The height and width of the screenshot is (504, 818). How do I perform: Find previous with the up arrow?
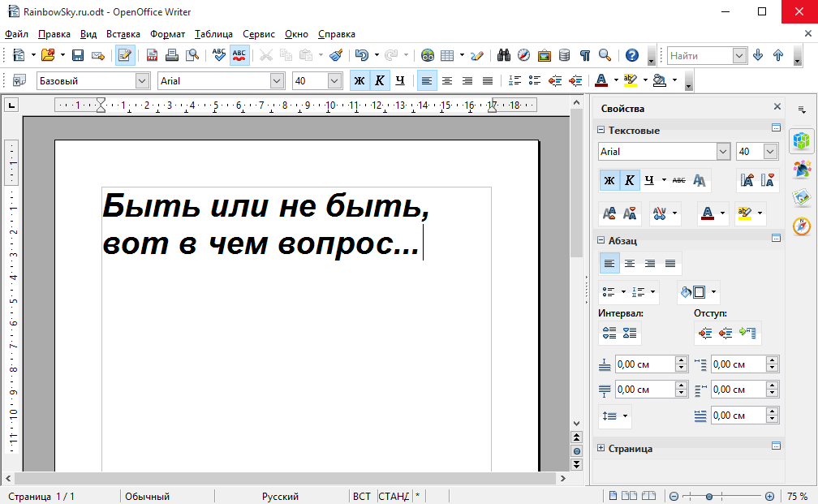pyautogui.click(x=778, y=55)
